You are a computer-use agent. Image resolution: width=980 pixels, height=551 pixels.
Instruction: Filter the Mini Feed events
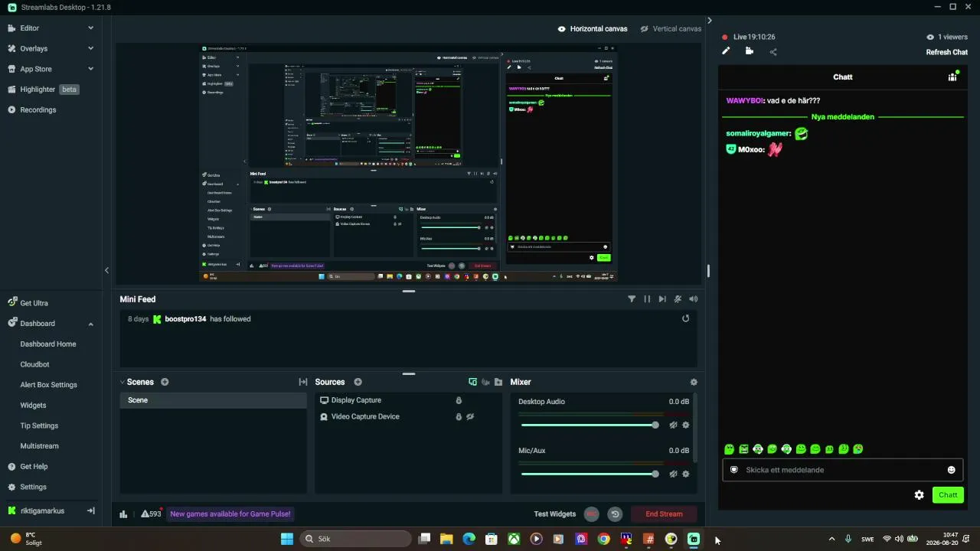pyautogui.click(x=632, y=299)
